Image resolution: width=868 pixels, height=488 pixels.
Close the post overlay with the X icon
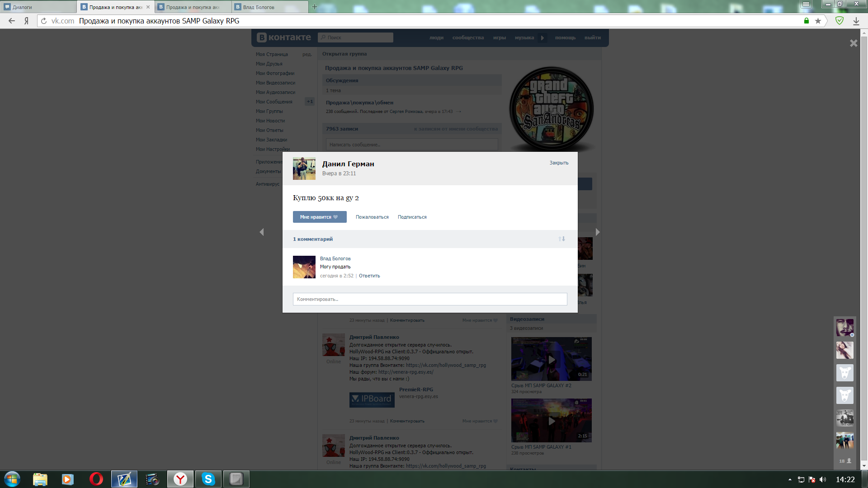pyautogui.click(x=854, y=43)
